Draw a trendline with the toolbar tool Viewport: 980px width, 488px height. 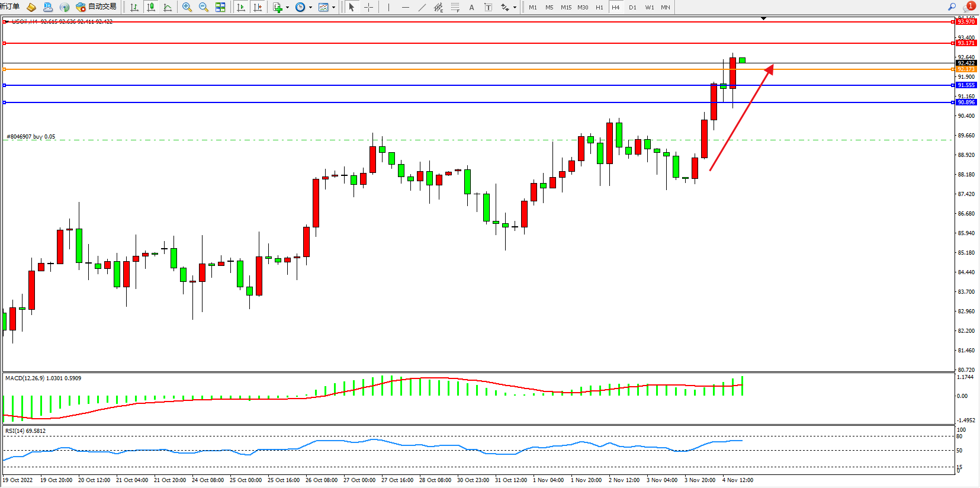point(422,7)
